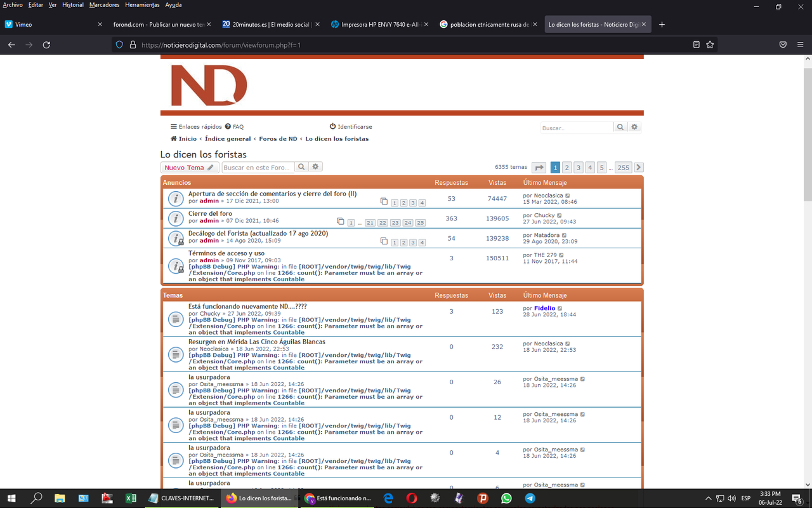This screenshot has width=812, height=508.
Task: Expand Enlaces rápidos dropdown
Action: (x=197, y=127)
